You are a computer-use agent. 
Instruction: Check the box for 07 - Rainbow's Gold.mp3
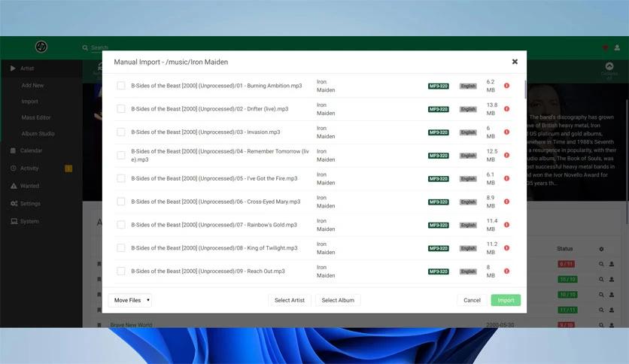(x=120, y=225)
